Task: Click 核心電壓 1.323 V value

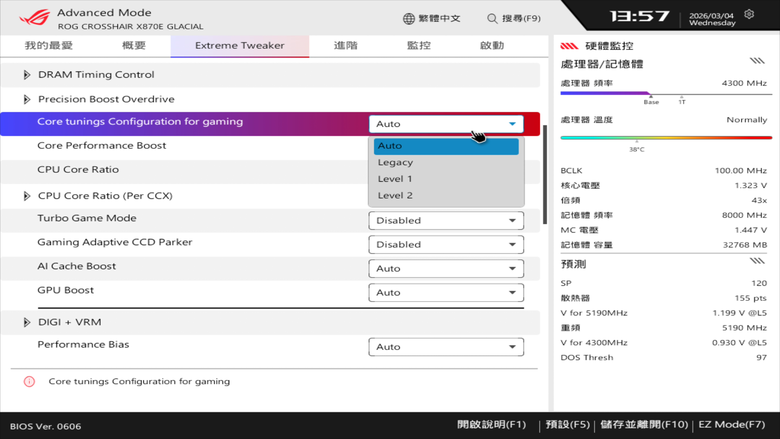Action: [751, 185]
